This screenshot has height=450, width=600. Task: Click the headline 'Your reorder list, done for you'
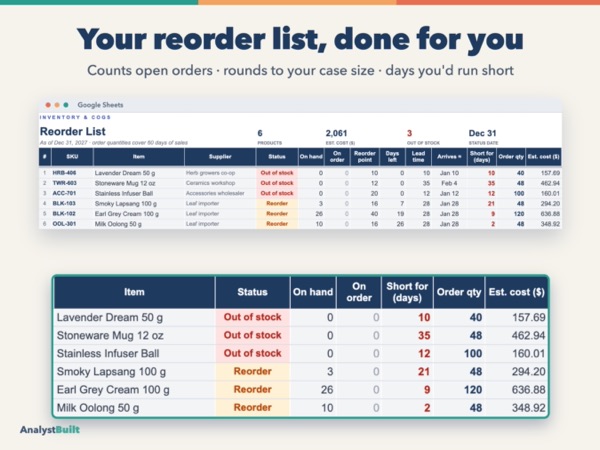point(300,40)
